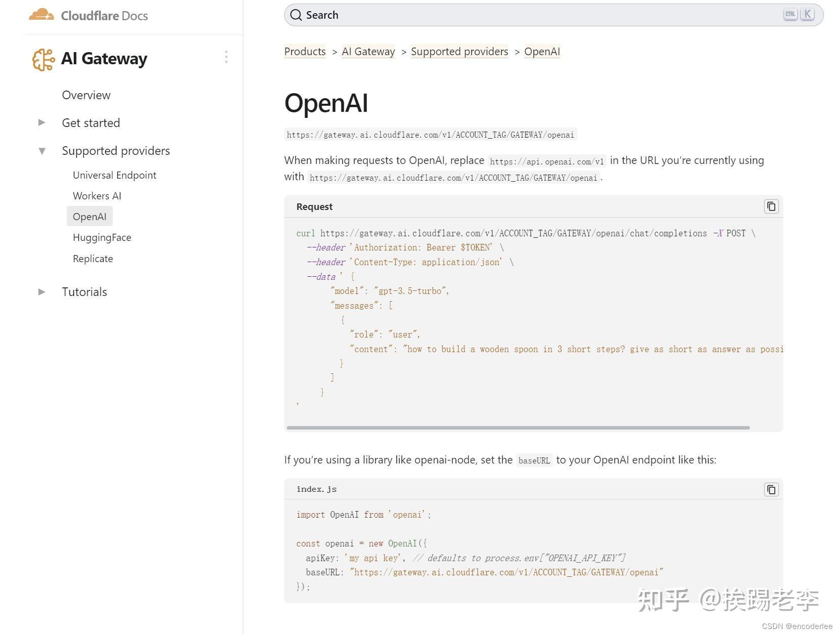This screenshot has height=634, width=840.
Task: Open the HuggingFace provider page
Action: (102, 237)
